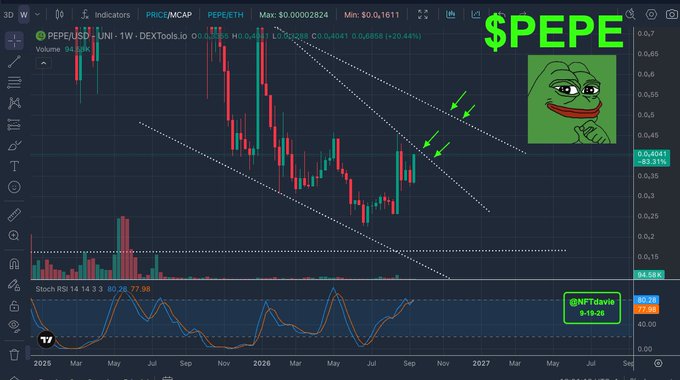Viewport: 680px width, 380px height.
Task: Click the Volume indicator label
Action: point(48,49)
